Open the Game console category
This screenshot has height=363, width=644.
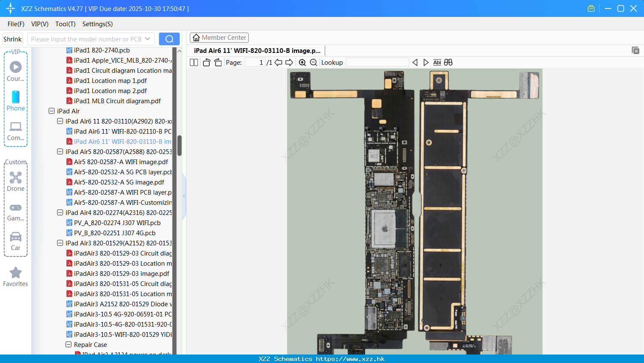tap(16, 212)
